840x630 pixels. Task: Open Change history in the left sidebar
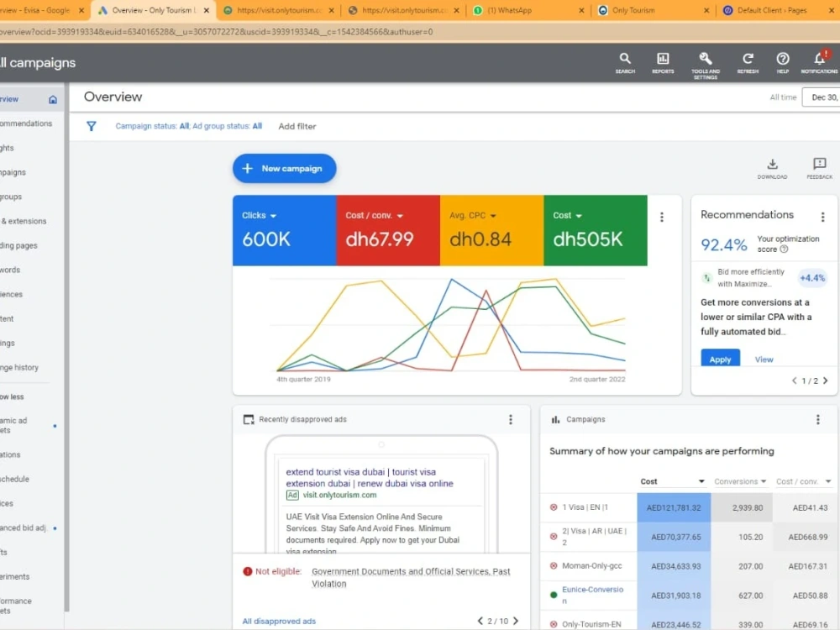coord(19,368)
